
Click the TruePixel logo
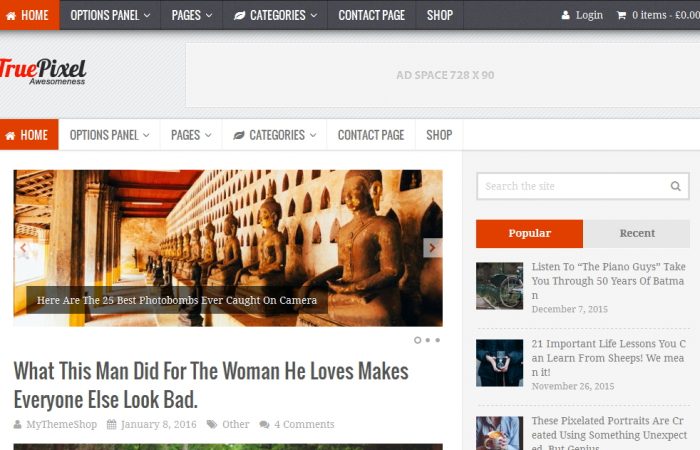(43, 72)
